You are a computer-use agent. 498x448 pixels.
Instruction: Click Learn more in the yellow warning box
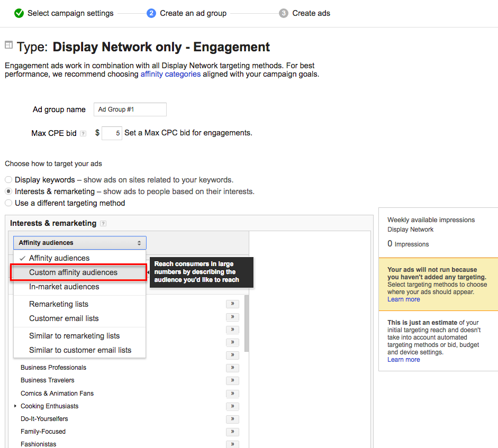coord(403,299)
